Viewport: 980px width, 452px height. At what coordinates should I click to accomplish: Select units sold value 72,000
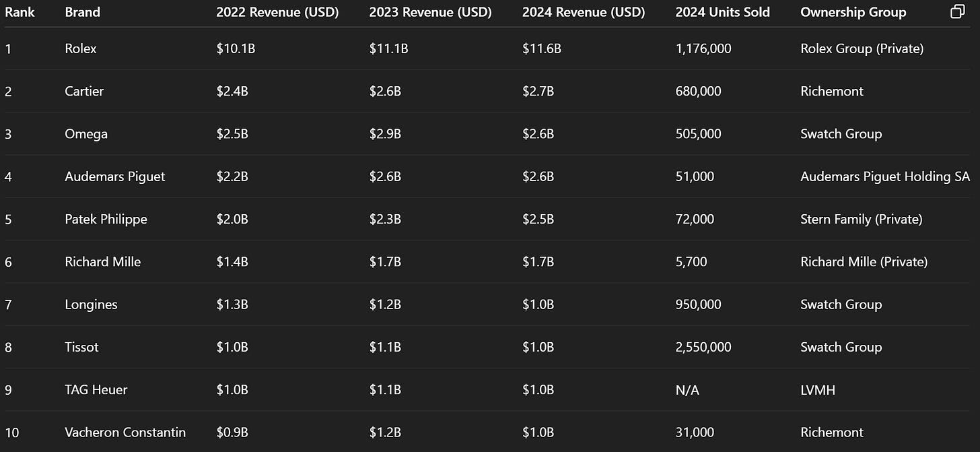click(x=695, y=219)
